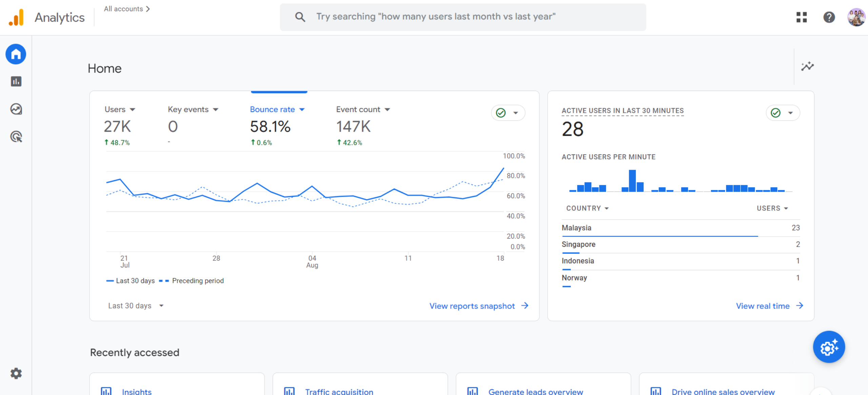Click the Preceding period legend entry
This screenshot has height=395, width=868.
pyautogui.click(x=192, y=281)
